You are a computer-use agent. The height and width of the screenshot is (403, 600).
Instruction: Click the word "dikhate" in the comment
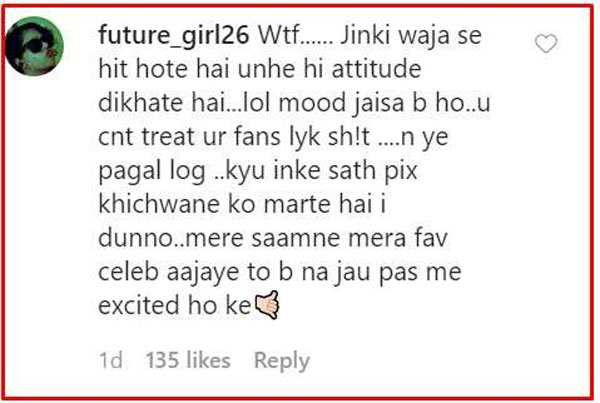point(140,103)
